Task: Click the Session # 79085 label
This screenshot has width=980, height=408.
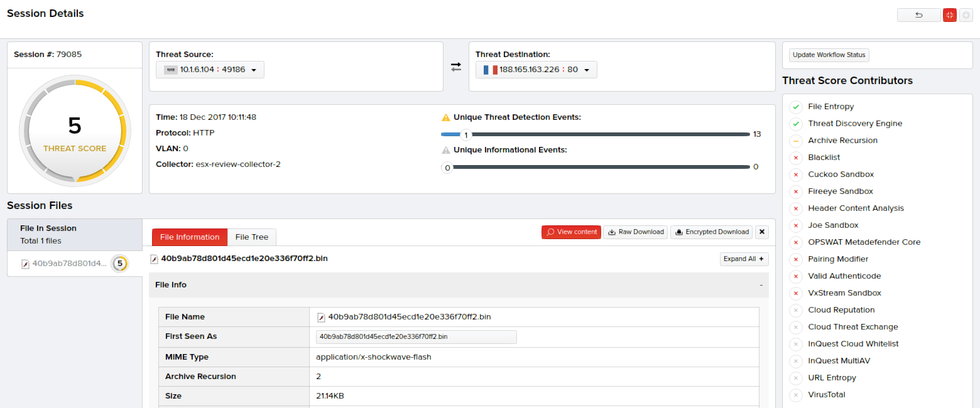Action: point(48,55)
